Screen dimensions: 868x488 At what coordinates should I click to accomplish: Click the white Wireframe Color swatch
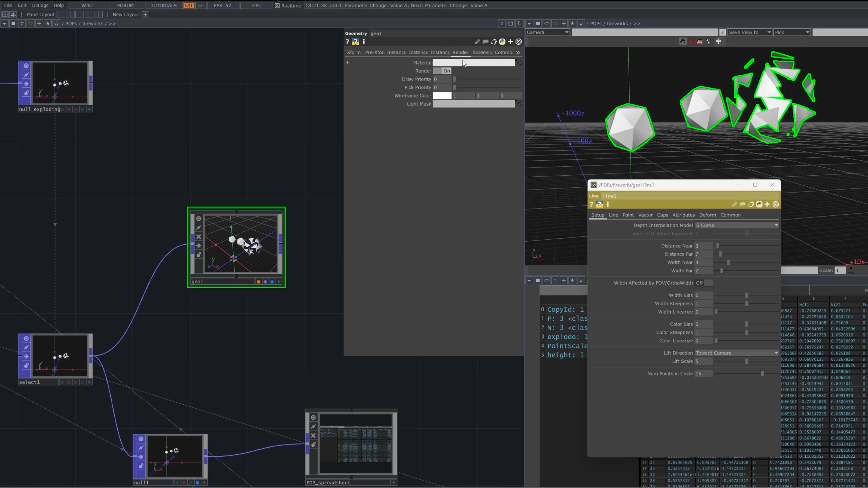(x=442, y=96)
